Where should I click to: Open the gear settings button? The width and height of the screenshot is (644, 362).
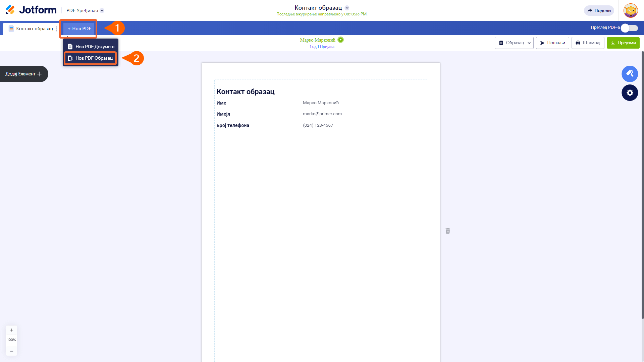click(x=630, y=93)
